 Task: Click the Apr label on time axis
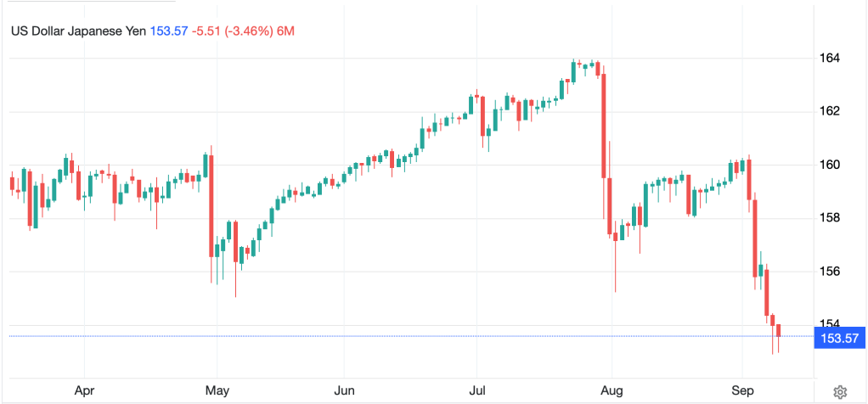pos(84,391)
